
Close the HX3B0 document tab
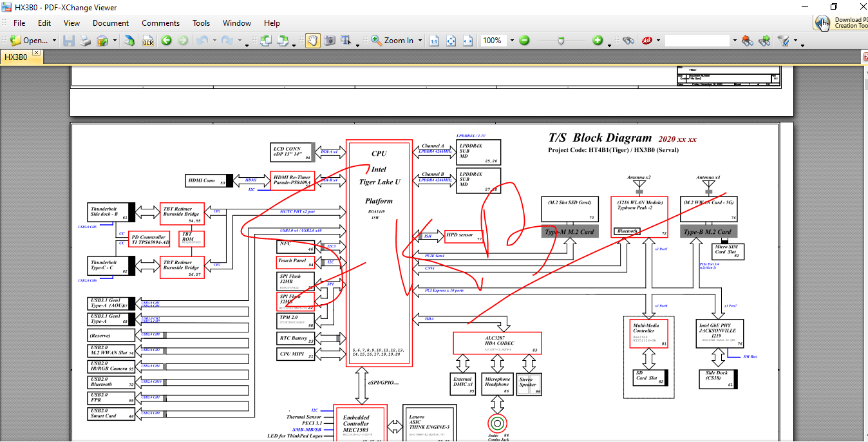click(37, 53)
